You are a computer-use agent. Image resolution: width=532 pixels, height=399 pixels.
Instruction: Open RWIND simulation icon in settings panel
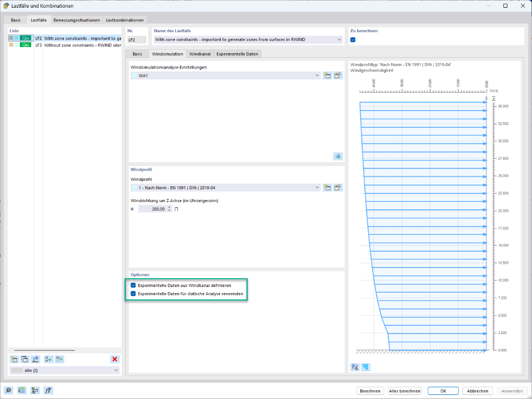pyautogui.click(x=338, y=157)
